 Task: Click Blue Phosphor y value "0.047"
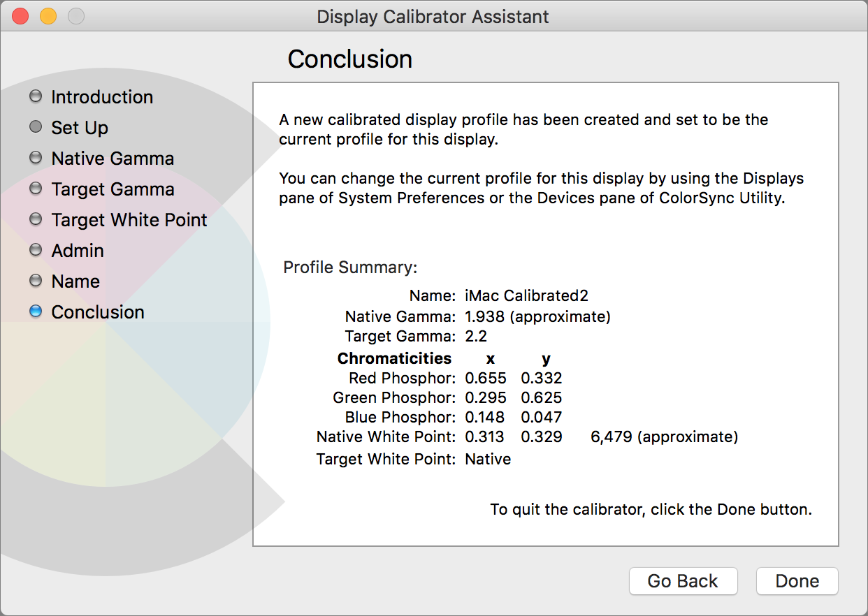pos(542,418)
